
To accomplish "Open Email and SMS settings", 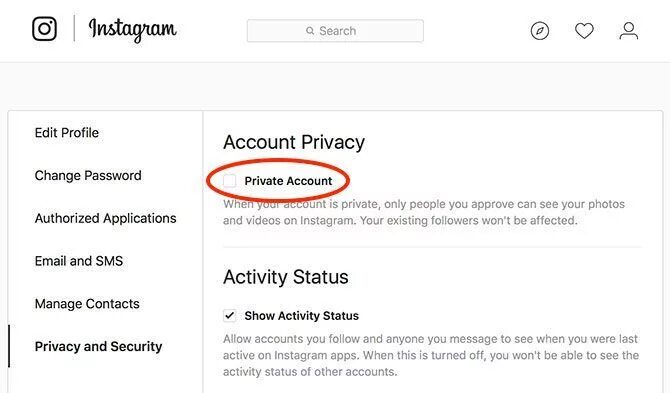I will coord(79,261).
